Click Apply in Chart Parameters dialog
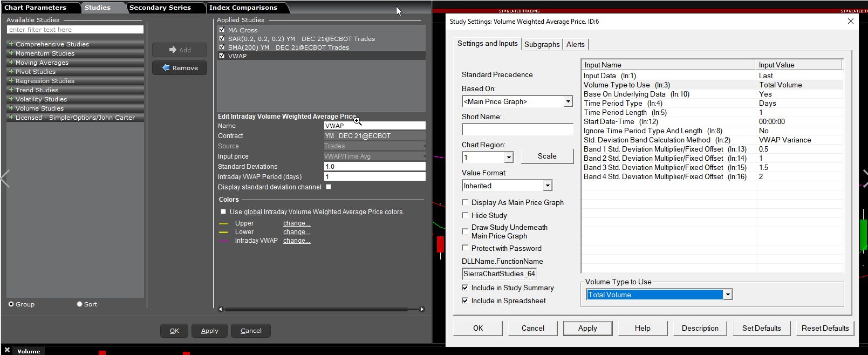The height and width of the screenshot is (355, 868). [210, 331]
